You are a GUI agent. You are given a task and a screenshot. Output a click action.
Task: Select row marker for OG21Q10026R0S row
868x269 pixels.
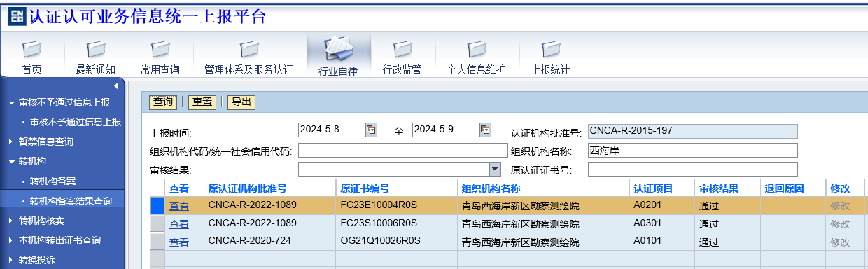point(157,242)
